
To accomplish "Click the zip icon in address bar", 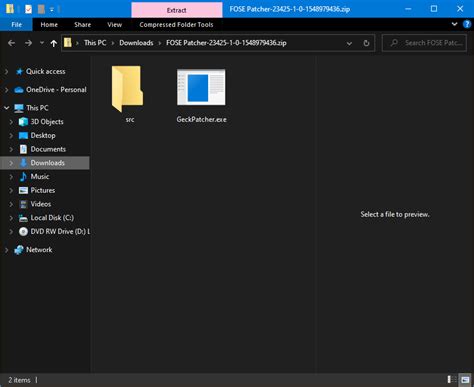I will click(68, 43).
